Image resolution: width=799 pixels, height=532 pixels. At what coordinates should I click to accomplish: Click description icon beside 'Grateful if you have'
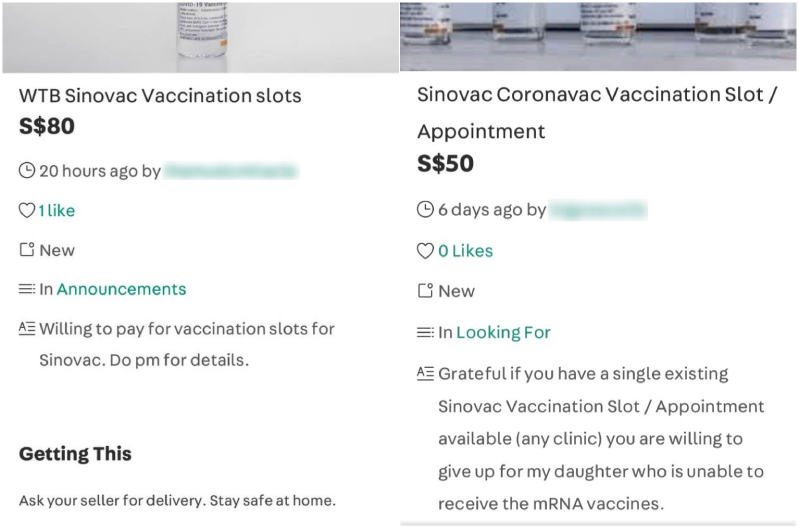[426, 374]
